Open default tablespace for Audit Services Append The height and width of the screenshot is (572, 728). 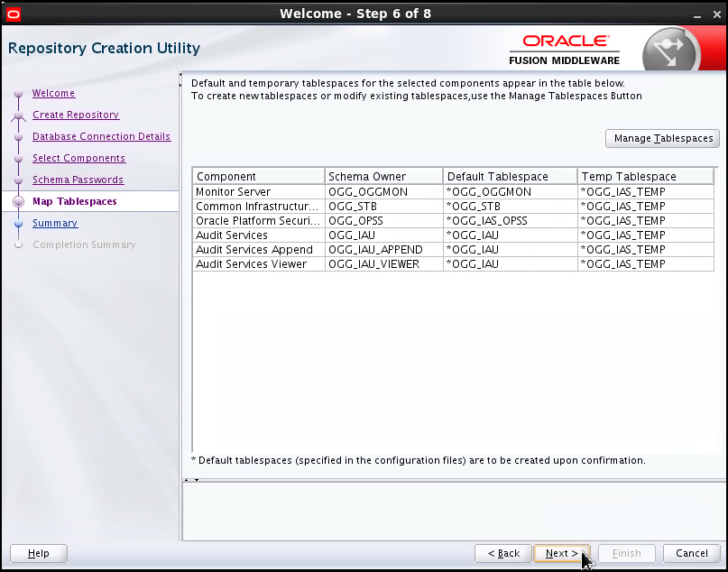(x=511, y=249)
